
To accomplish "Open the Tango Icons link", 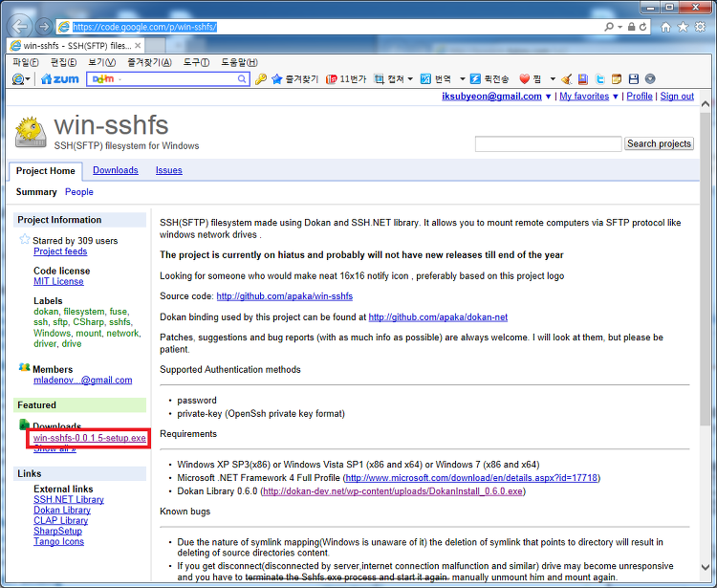I will (58, 542).
